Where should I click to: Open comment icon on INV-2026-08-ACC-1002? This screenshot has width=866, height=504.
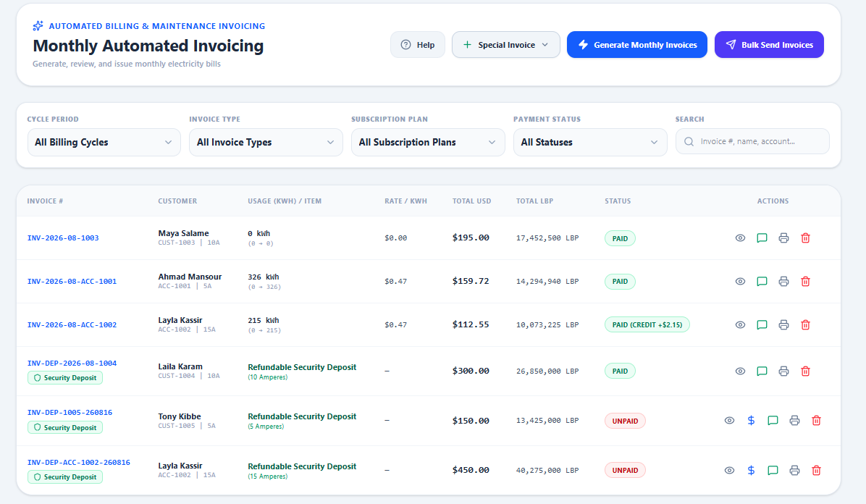(x=762, y=325)
